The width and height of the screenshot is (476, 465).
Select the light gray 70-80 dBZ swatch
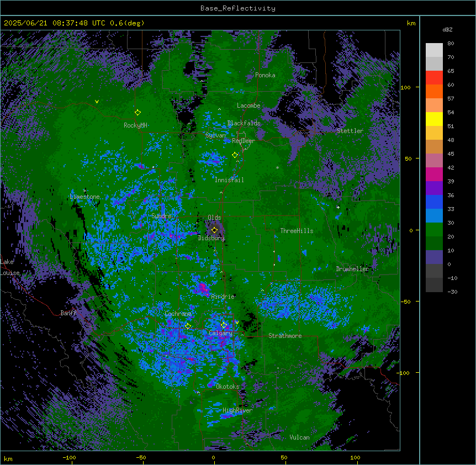click(x=434, y=50)
